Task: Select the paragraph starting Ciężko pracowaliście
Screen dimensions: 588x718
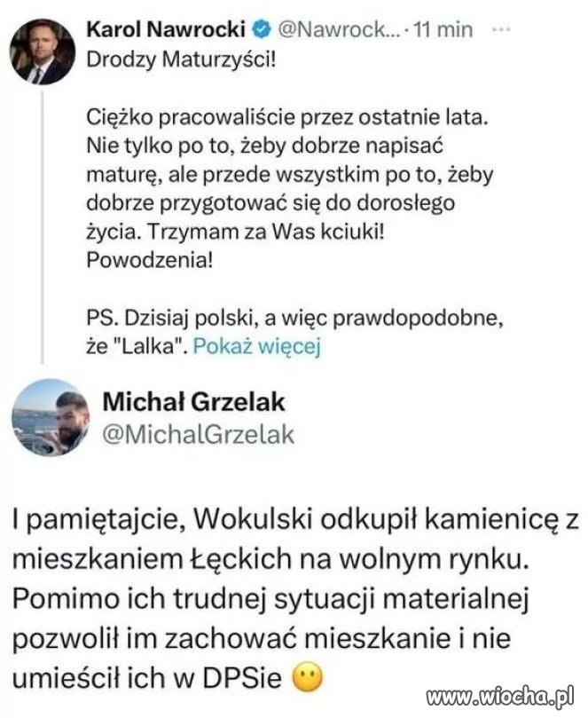Action: click(x=290, y=189)
